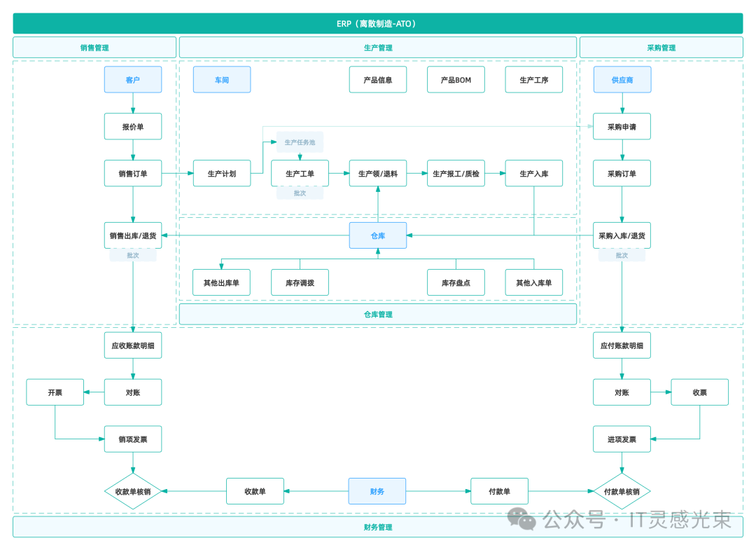Click the ERP（离散制造-ATO） title bar
The width and height of the screenshot is (756, 550).
click(377, 24)
